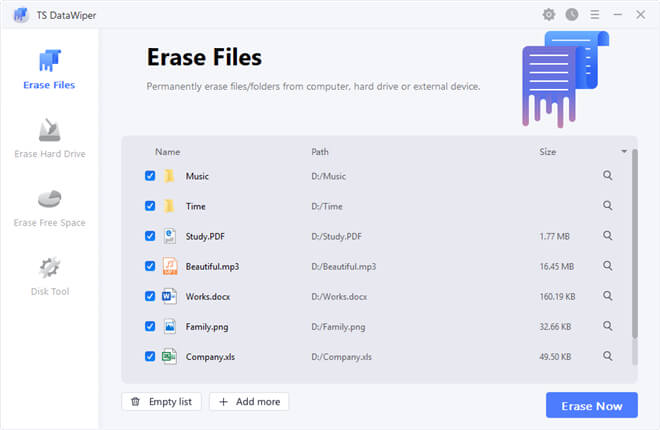Uncheck the Music folder checkbox
This screenshot has height=430, width=660.
[x=150, y=176]
